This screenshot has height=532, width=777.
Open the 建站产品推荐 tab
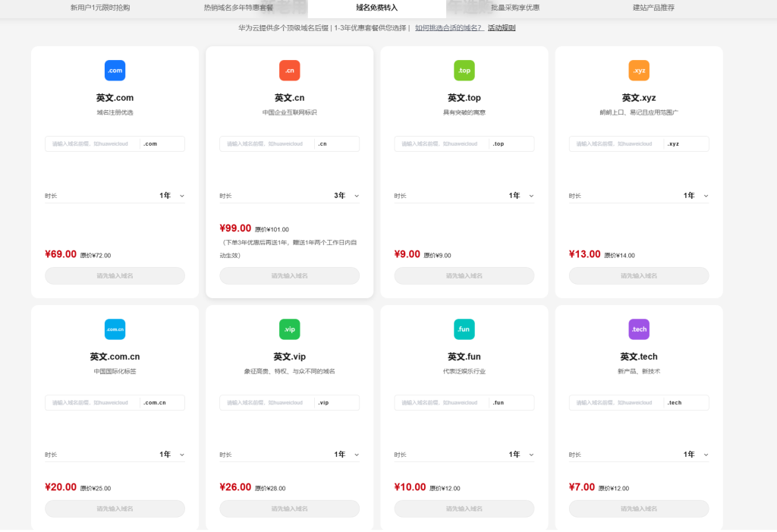653,8
